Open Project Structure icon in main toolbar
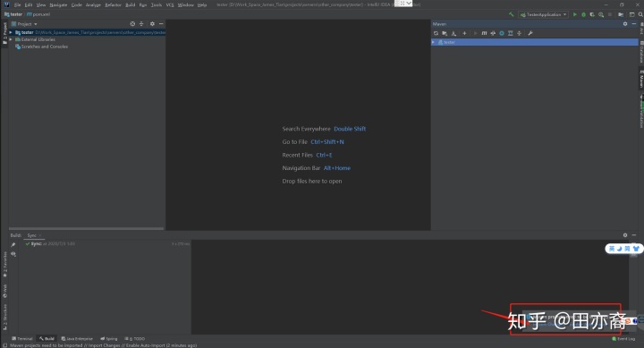The height and width of the screenshot is (348, 644). 621,14
